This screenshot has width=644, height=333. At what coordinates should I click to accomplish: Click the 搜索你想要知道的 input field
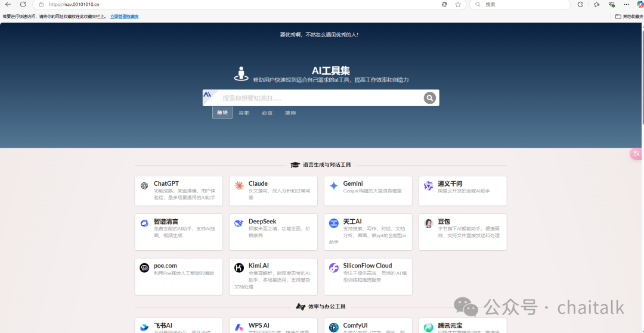click(x=320, y=98)
